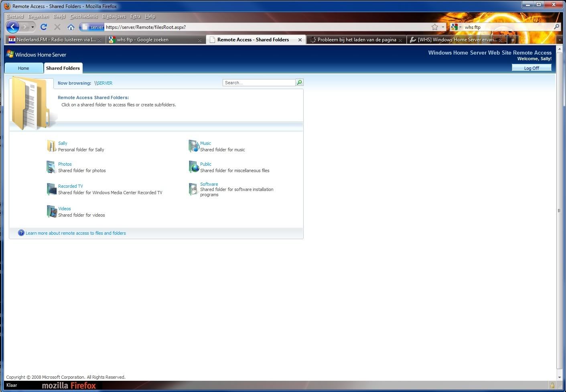
Task: Open the Home tab of the site
Action: (24, 68)
